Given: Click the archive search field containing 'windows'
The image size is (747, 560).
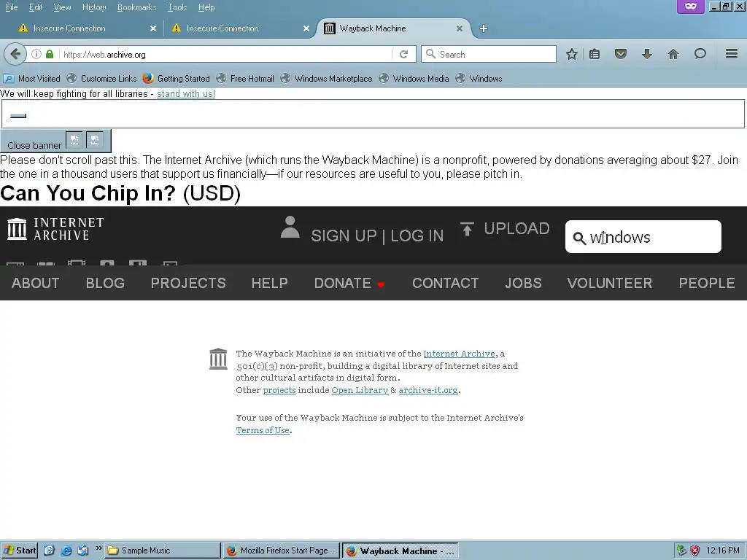Looking at the screenshot, I should [643, 237].
